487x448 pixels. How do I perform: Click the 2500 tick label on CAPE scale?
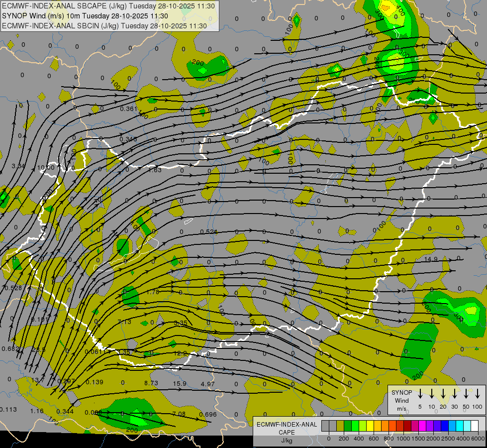tap(448, 439)
